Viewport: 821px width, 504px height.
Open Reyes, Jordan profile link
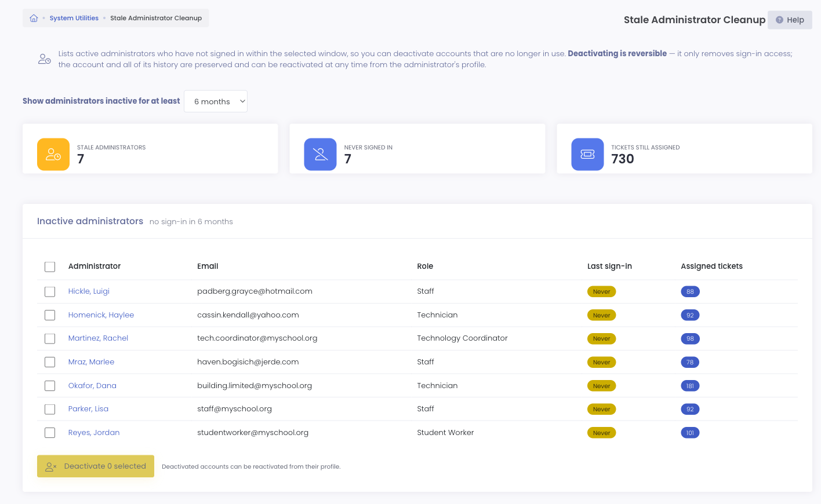94,433
